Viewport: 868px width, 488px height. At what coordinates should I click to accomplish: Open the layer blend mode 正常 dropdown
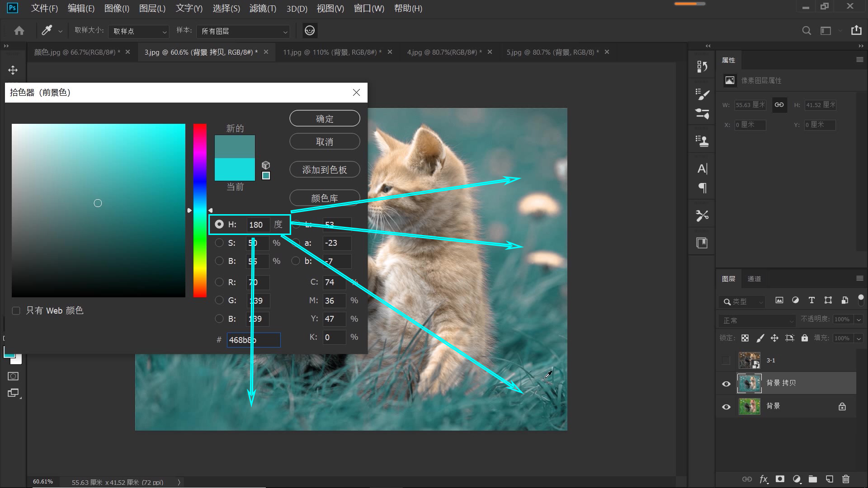(757, 320)
